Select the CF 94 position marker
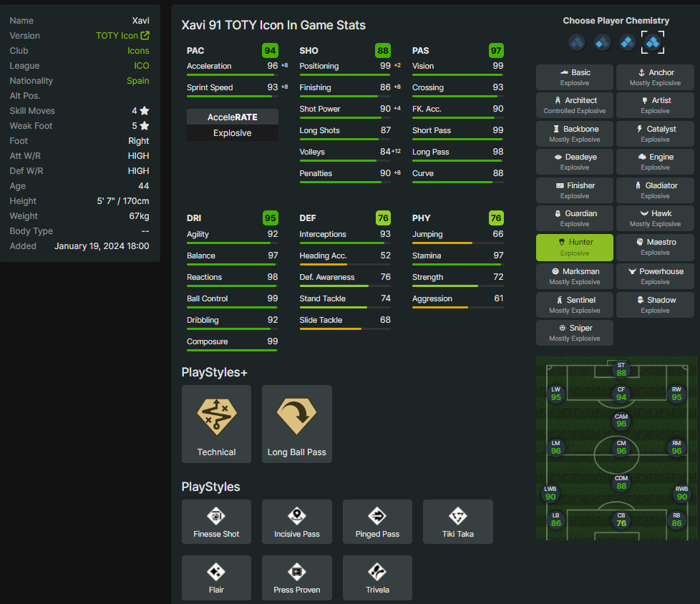Viewport: 700px width, 604px height. 621,394
